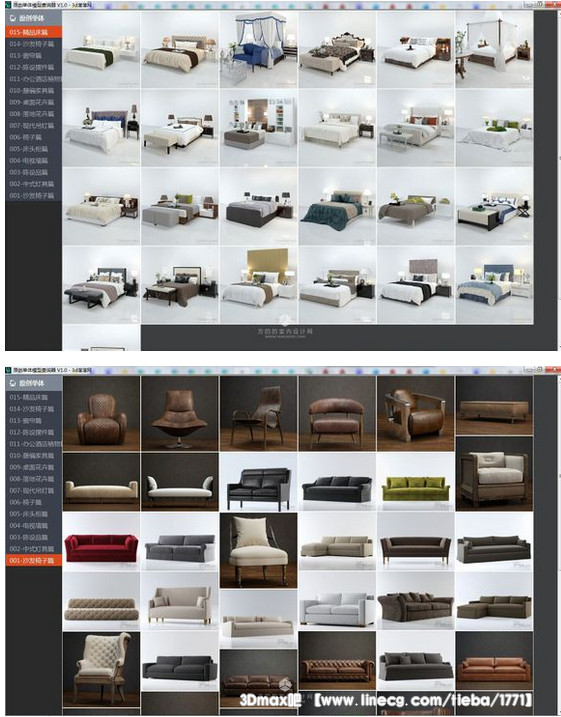Select the green sofa thumbnail
This screenshot has height=717, width=561.
416,482
